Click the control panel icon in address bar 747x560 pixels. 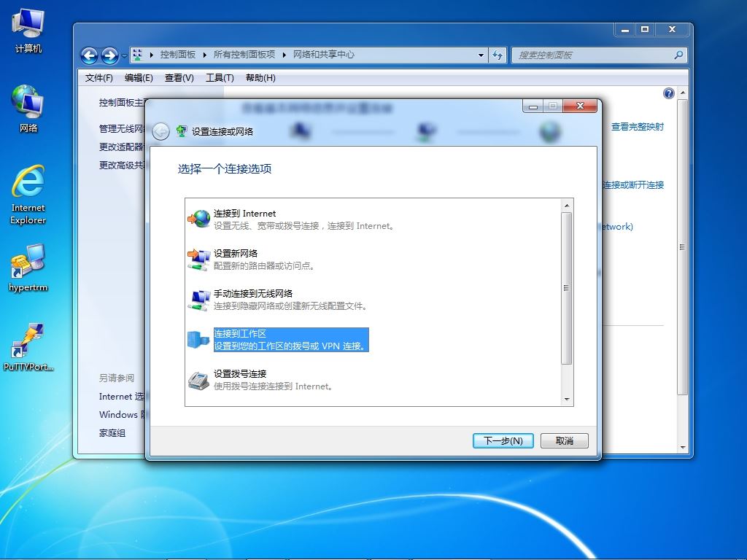click(x=137, y=55)
